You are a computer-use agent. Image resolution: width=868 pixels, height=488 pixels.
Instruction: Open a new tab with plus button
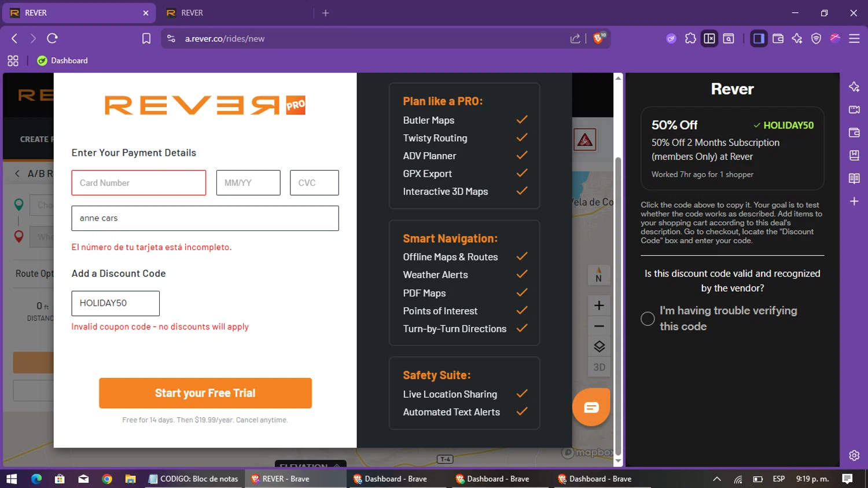(326, 13)
